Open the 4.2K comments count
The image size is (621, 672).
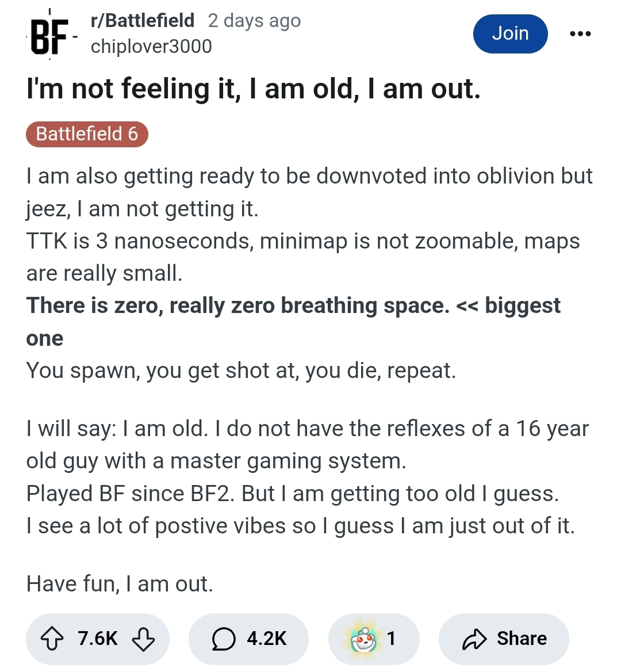(266, 639)
